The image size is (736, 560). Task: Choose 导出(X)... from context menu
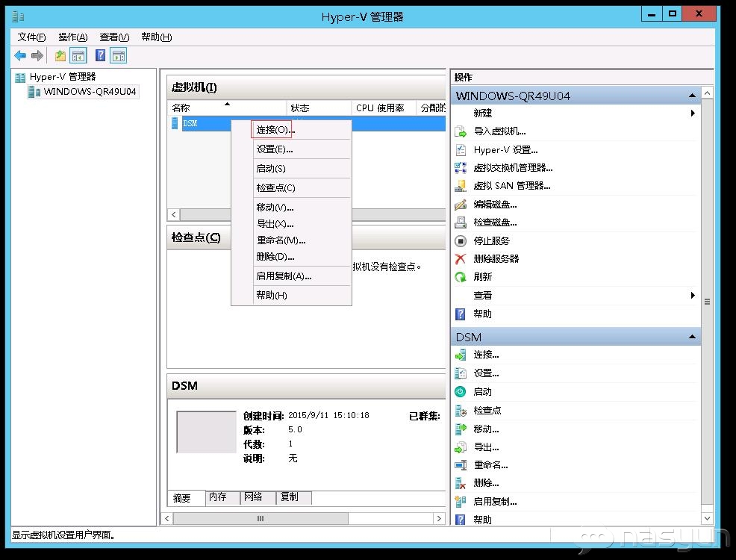pyautogui.click(x=292, y=224)
